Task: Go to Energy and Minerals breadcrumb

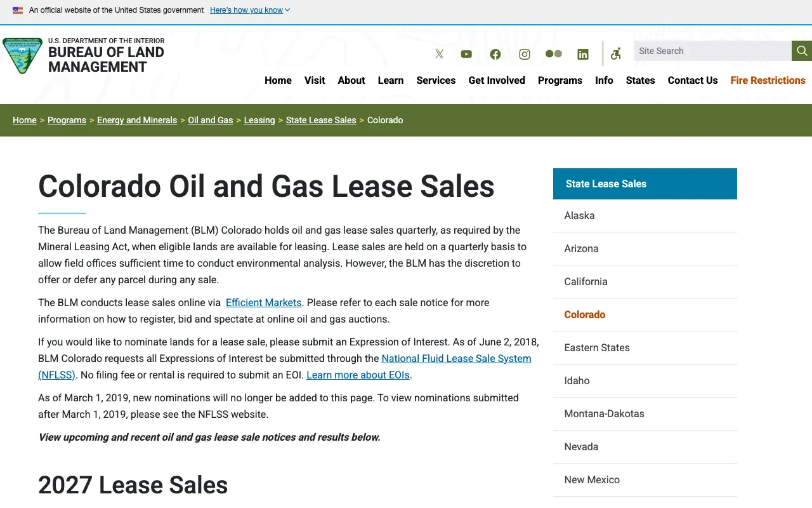Action: pyautogui.click(x=137, y=120)
